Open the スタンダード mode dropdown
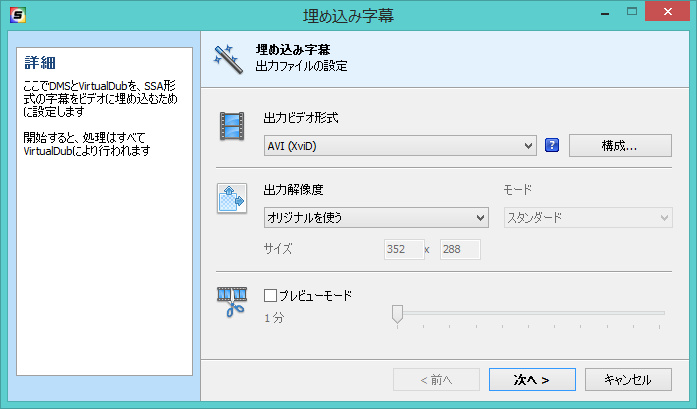The height and width of the screenshot is (409, 697). tap(586, 218)
